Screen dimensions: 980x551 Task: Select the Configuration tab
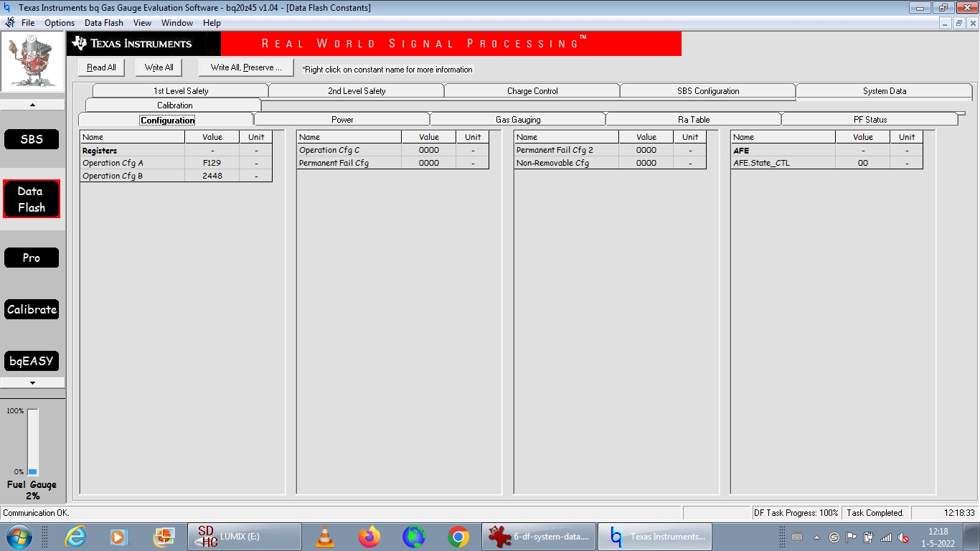(x=167, y=120)
